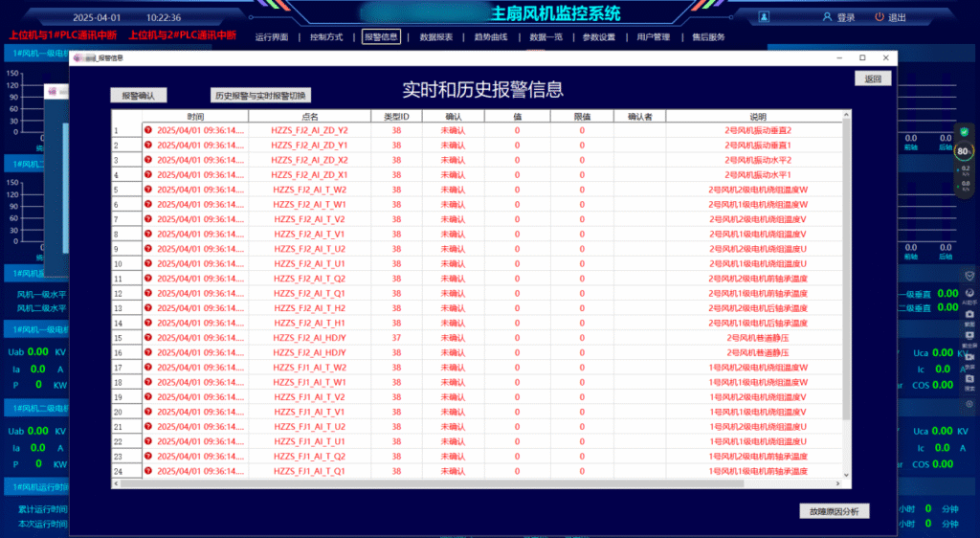The height and width of the screenshot is (538, 980).
Task: Click the 类型ID column header
Action: [x=396, y=116]
